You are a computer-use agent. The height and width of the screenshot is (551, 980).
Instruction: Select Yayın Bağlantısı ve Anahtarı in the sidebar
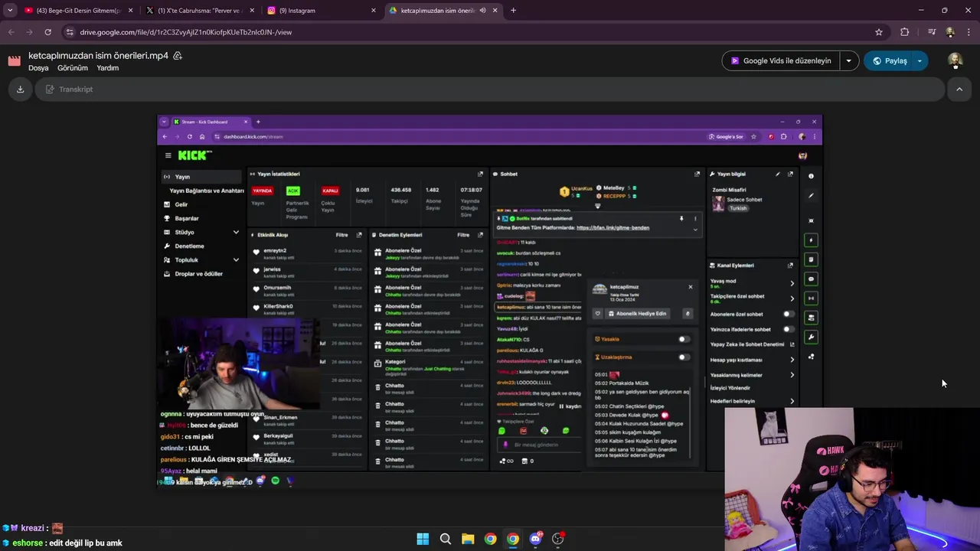[x=206, y=191]
